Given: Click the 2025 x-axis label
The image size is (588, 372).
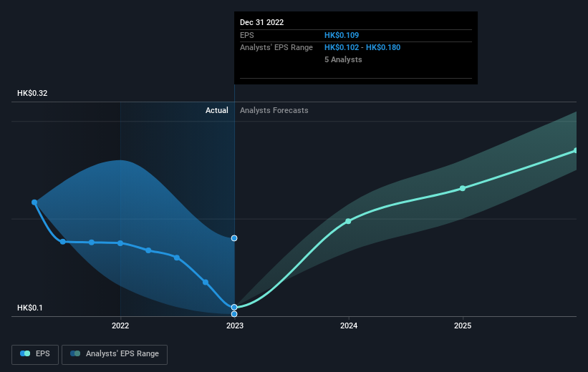Looking at the screenshot, I should coord(463,325).
